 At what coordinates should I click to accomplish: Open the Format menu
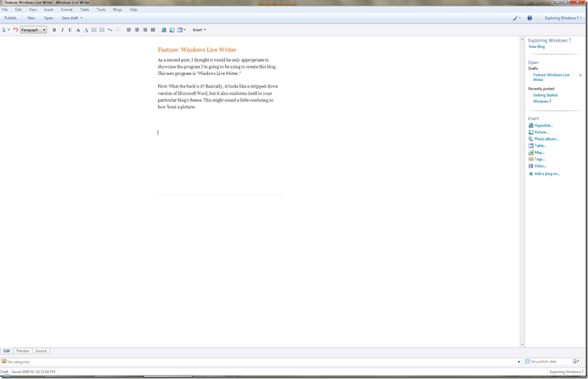pyautogui.click(x=66, y=10)
